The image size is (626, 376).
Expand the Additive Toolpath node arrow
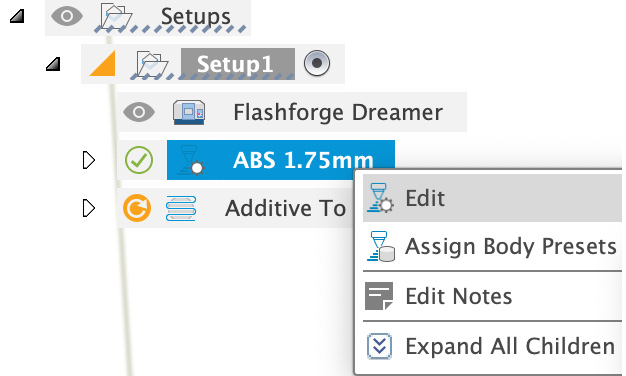coord(89,208)
